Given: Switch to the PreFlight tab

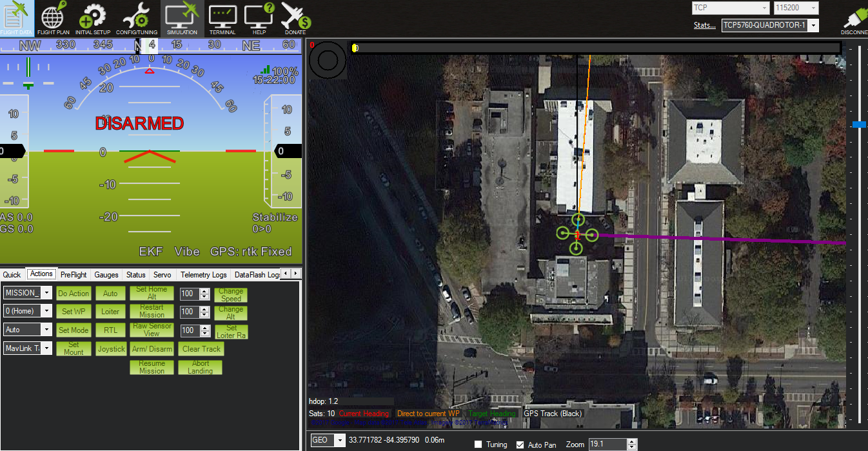Looking at the screenshot, I should pyautogui.click(x=73, y=274).
